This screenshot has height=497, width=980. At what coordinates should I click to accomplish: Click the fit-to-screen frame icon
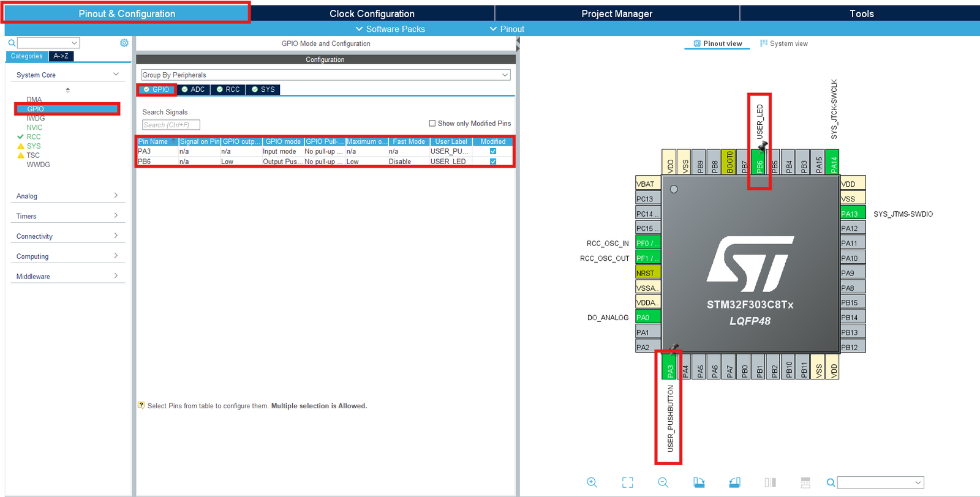[628, 482]
